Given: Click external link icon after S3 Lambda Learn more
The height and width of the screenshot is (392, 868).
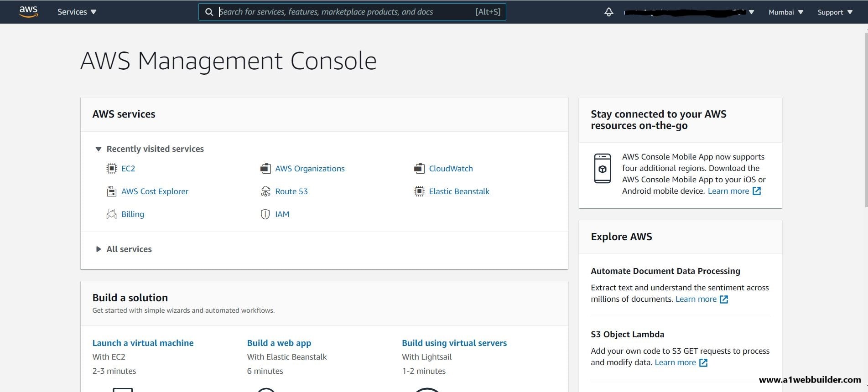Looking at the screenshot, I should [703, 363].
